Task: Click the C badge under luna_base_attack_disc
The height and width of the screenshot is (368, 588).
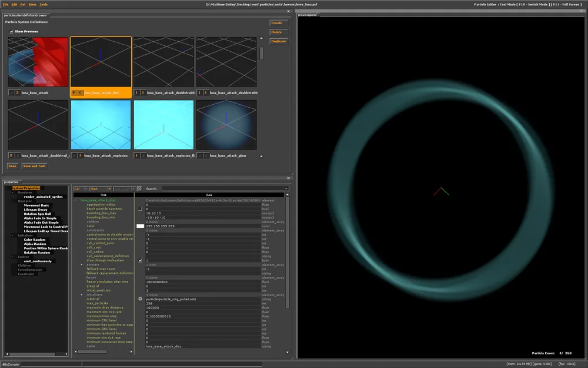Action: (80, 93)
